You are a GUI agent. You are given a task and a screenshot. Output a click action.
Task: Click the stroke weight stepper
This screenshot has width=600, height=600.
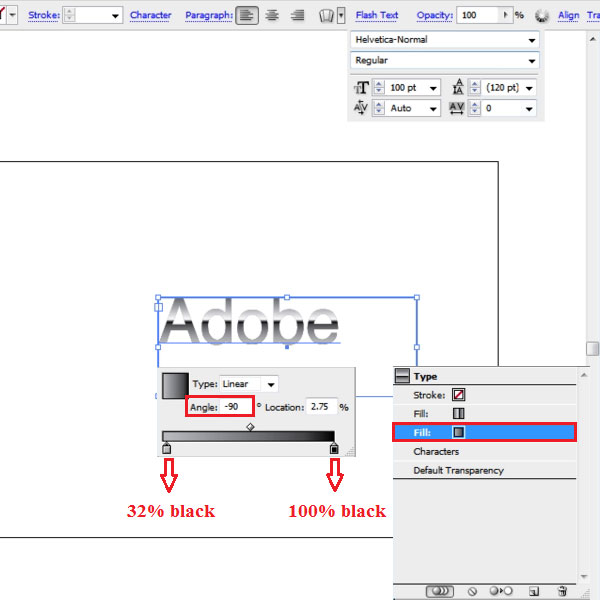point(69,15)
